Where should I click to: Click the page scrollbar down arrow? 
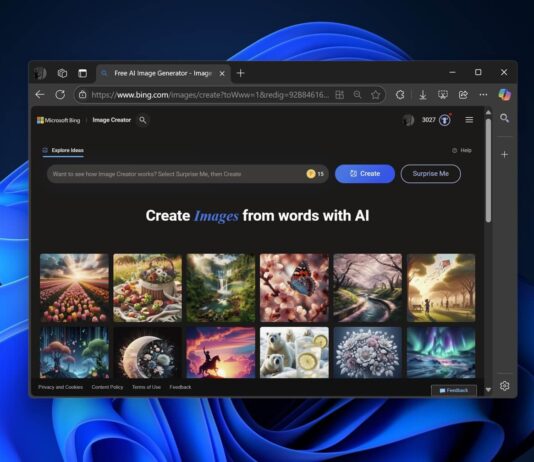click(488, 390)
